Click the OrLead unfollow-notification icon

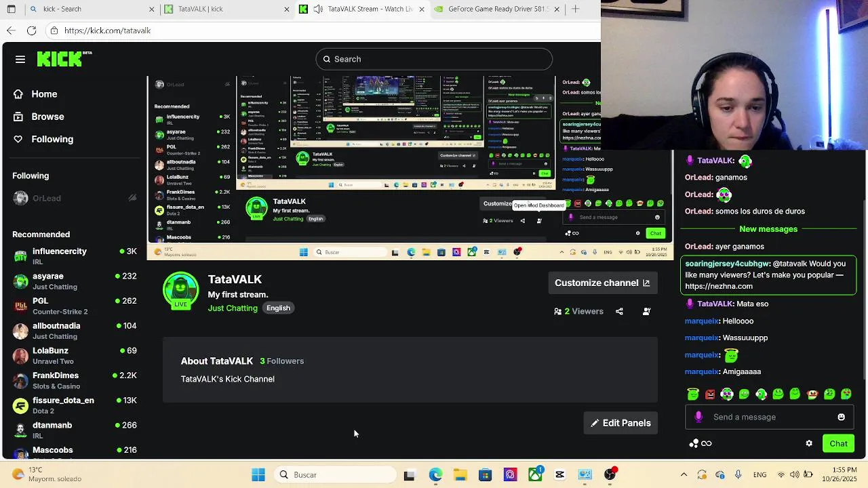click(132, 198)
